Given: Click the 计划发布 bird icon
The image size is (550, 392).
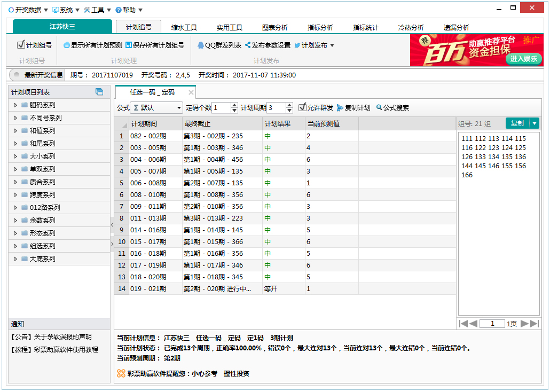Looking at the screenshot, I should coord(297,45).
